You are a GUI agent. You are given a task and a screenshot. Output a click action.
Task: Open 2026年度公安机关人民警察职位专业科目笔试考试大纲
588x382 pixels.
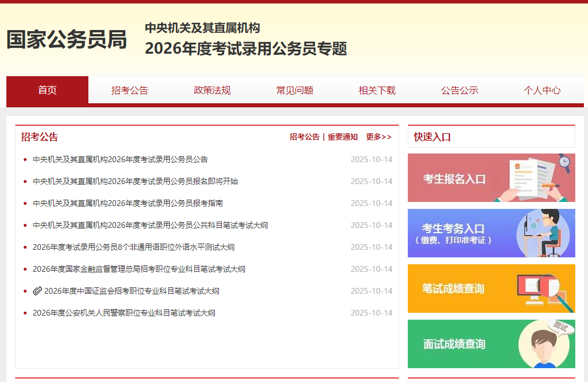pos(124,313)
